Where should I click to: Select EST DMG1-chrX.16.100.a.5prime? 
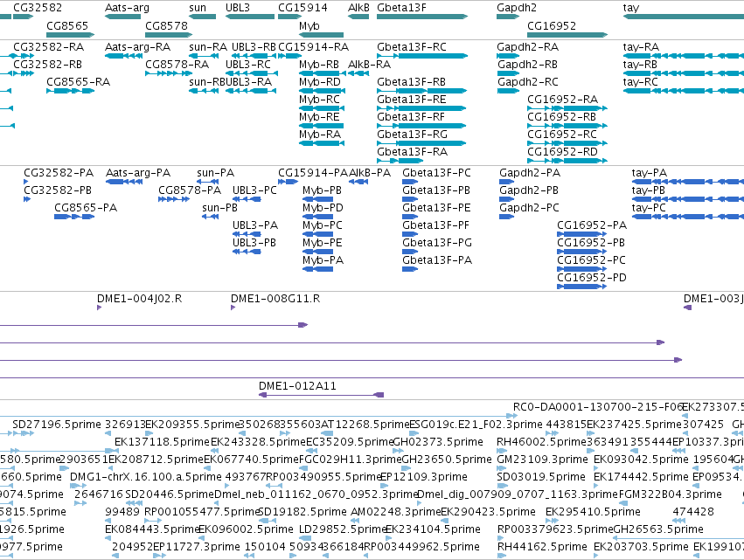tap(146, 477)
